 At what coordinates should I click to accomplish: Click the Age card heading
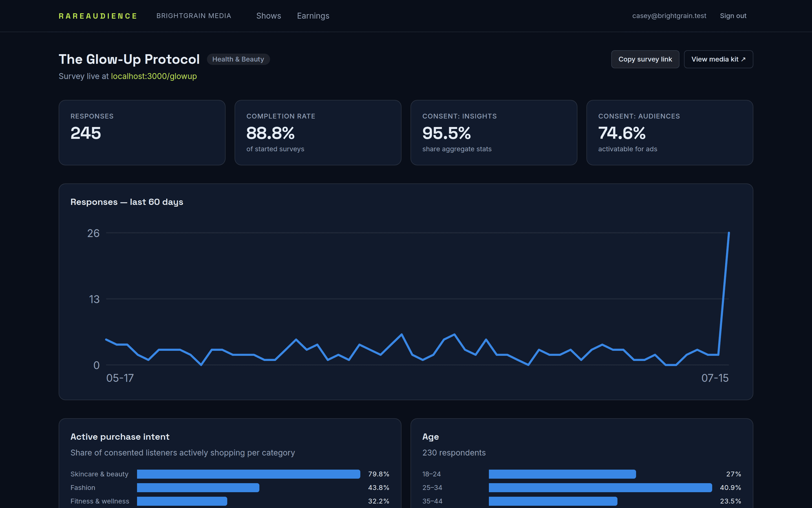click(431, 437)
